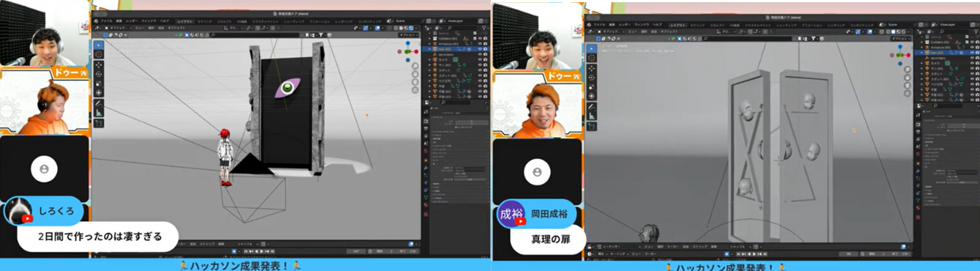Screen dimensions: 980x271
Task: Toggle camera view button in left viewport
Action: 415,82
